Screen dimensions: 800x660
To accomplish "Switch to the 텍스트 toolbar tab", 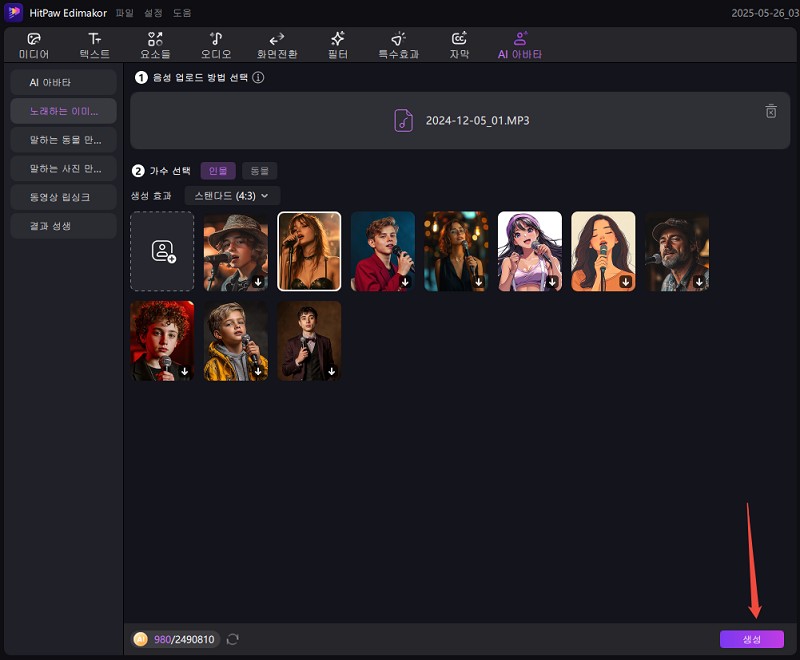I will [x=95, y=45].
